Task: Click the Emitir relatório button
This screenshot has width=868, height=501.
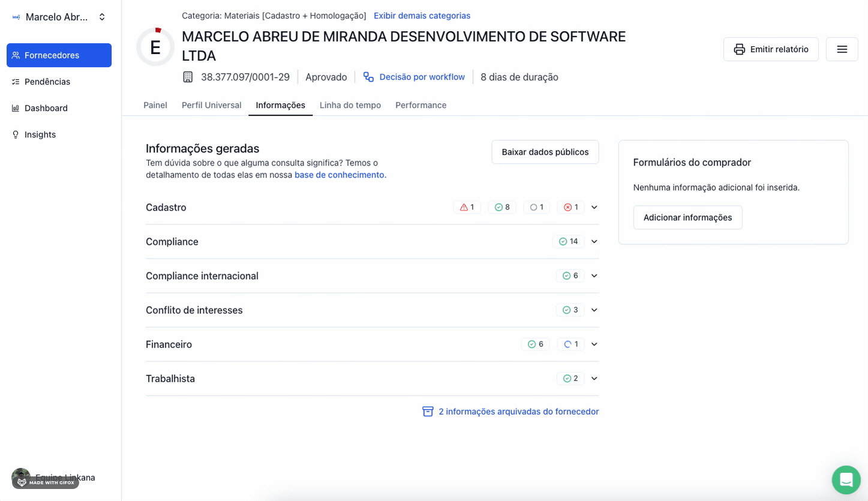Action: point(771,49)
